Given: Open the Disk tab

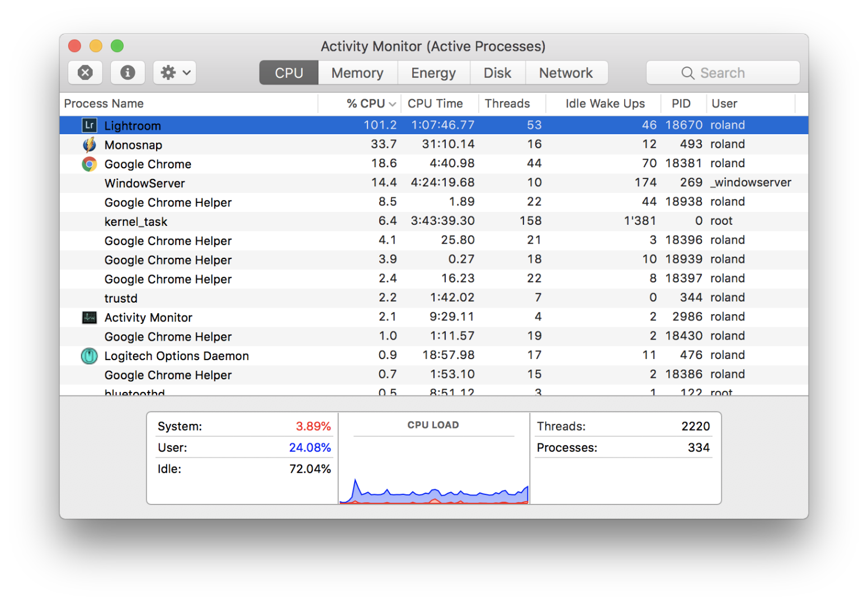Looking at the screenshot, I should click(x=497, y=73).
